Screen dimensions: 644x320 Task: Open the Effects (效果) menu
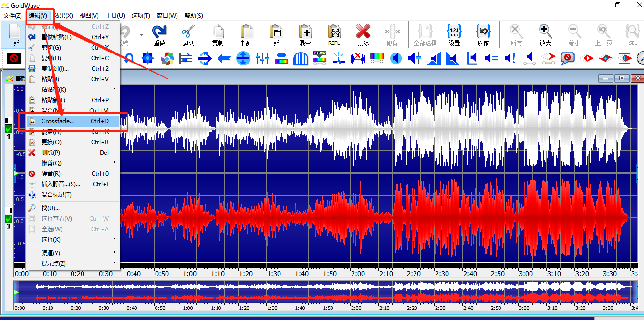[63, 16]
